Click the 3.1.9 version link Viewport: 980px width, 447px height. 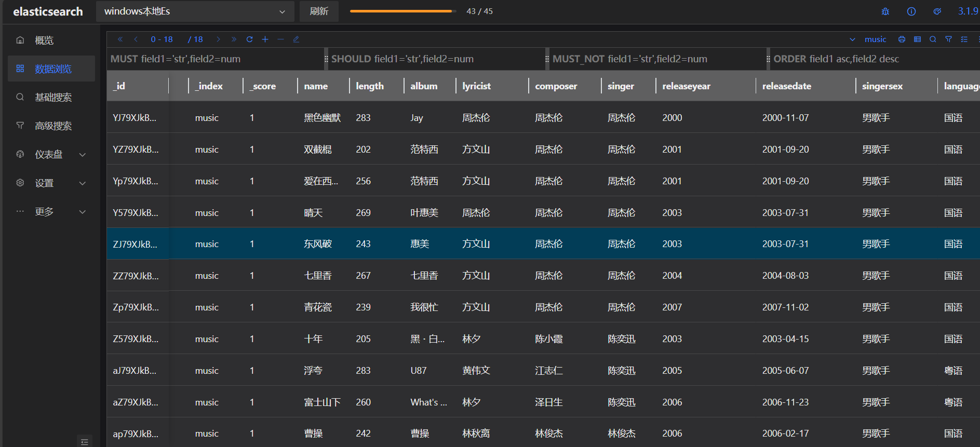click(968, 11)
